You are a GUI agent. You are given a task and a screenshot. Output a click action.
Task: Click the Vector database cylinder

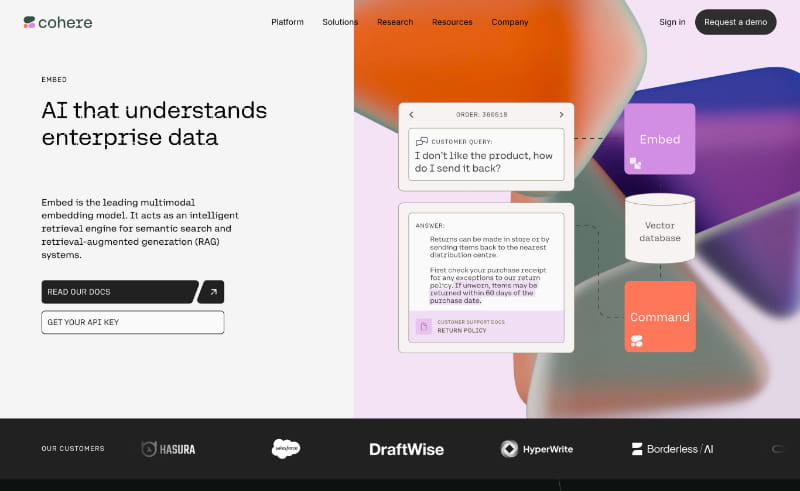tap(660, 229)
